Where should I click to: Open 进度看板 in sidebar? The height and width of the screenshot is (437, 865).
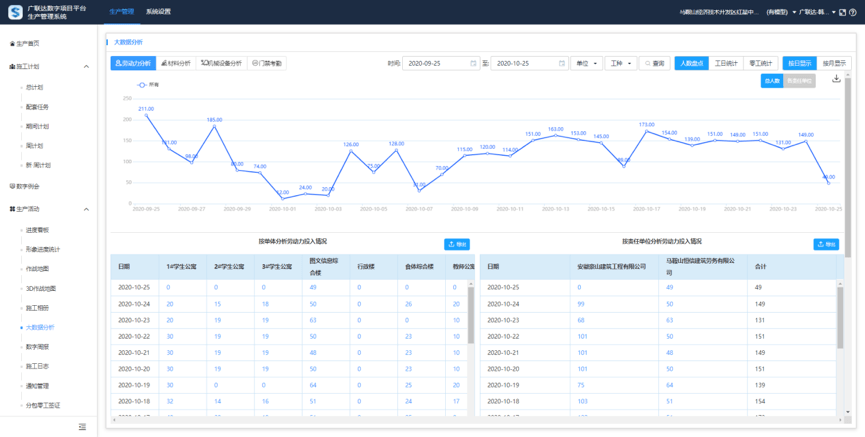tap(37, 230)
